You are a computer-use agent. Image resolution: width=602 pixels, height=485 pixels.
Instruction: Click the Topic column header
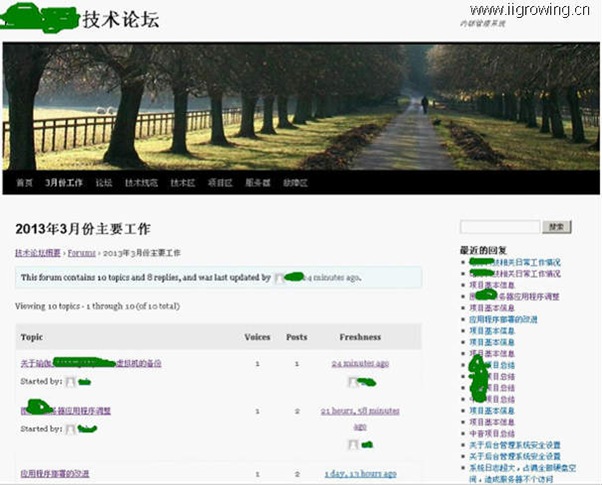[31, 337]
